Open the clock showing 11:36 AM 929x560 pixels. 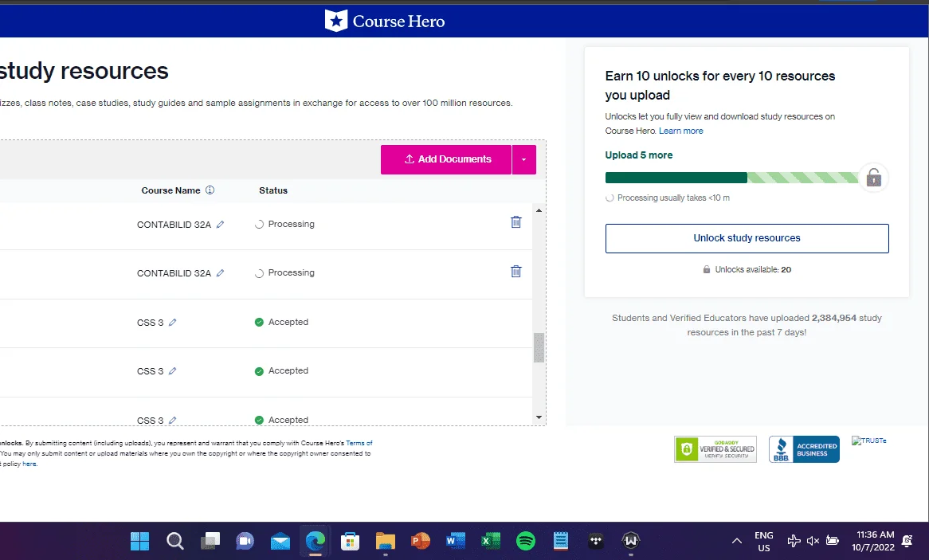[874, 541]
